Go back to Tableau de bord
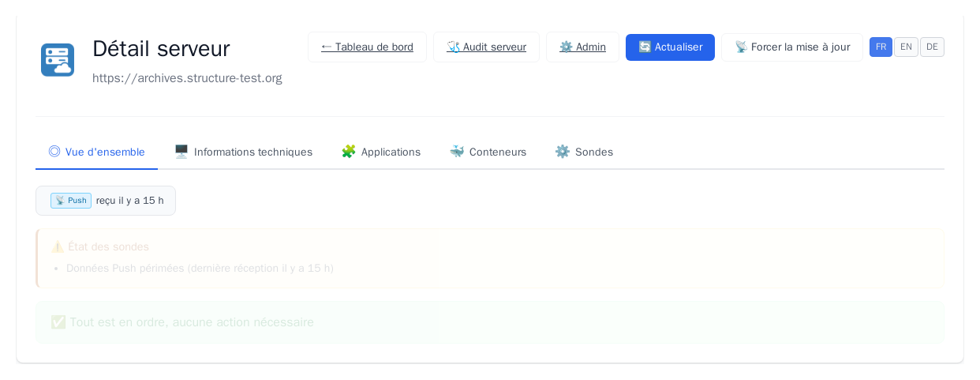The width and height of the screenshot is (980, 380). pyautogui.click(x=367, y=47)
